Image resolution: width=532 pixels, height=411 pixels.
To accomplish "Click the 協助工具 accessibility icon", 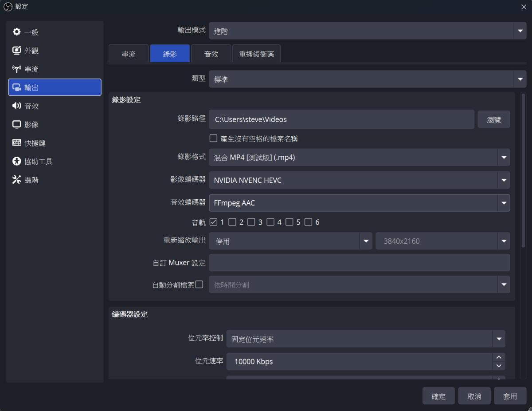I will 17,162.
